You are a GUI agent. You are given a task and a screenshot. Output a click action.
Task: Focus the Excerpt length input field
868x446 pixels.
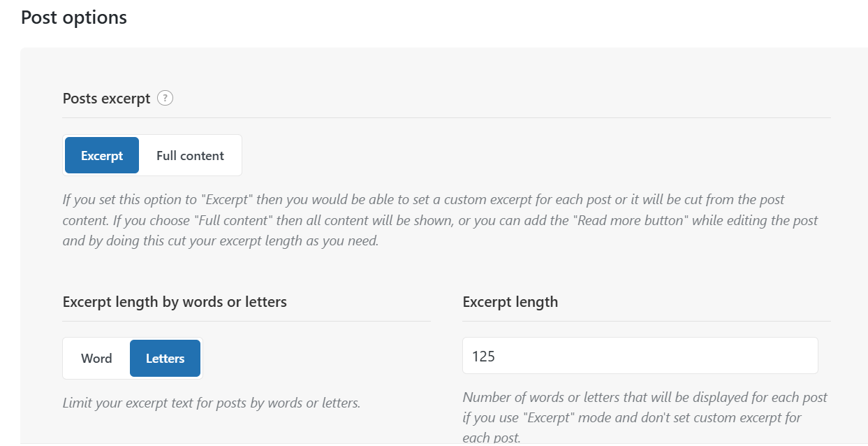(x=640, y=356)
